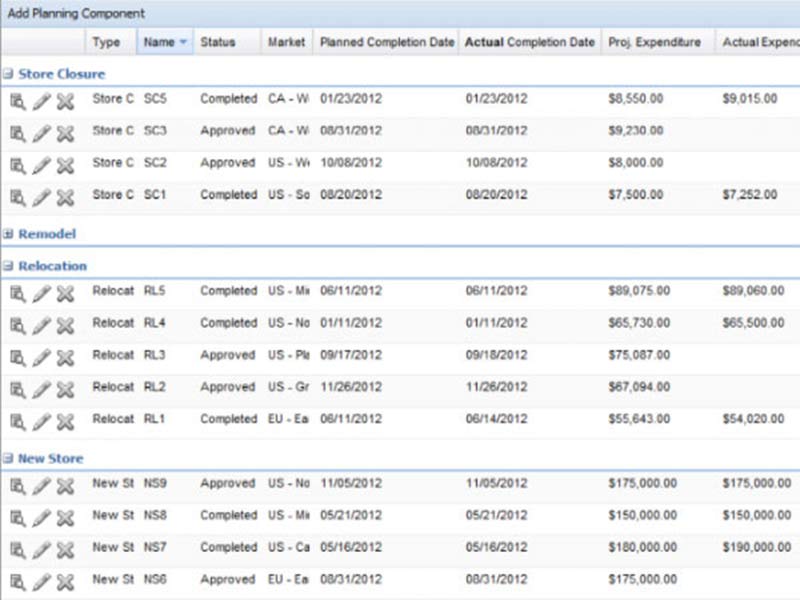The image size is (800, 600).
Task: Delete the NS7 new store entry
Action: 65,548
